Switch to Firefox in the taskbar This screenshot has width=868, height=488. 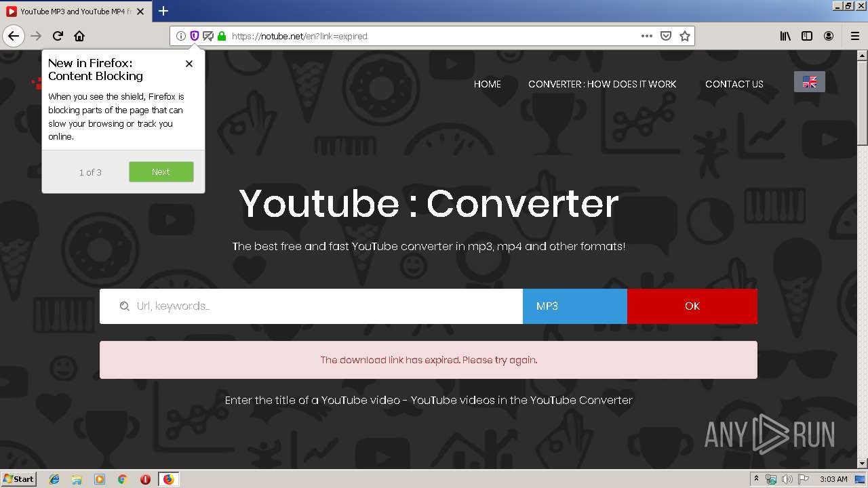pos(168,479)
